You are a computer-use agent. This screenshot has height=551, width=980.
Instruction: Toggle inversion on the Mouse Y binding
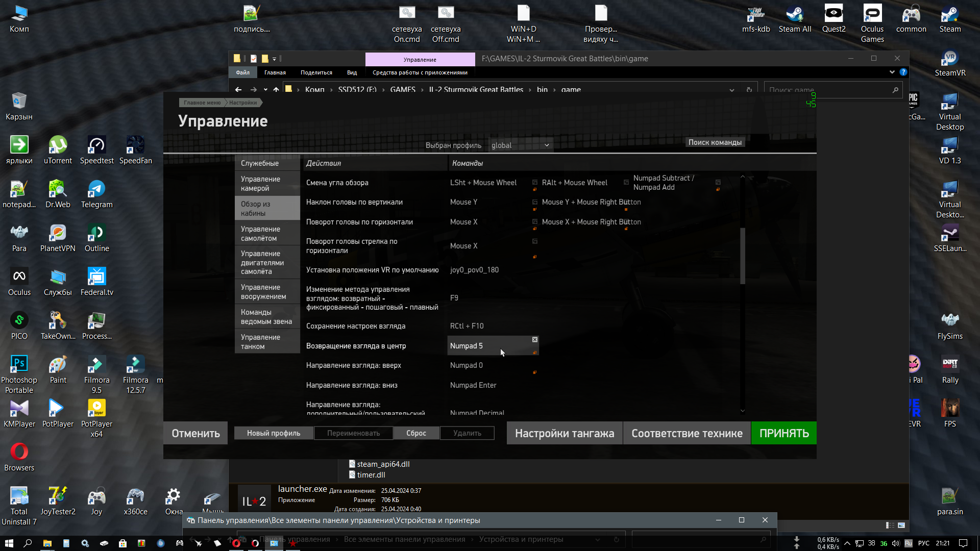tap(535, 203)
